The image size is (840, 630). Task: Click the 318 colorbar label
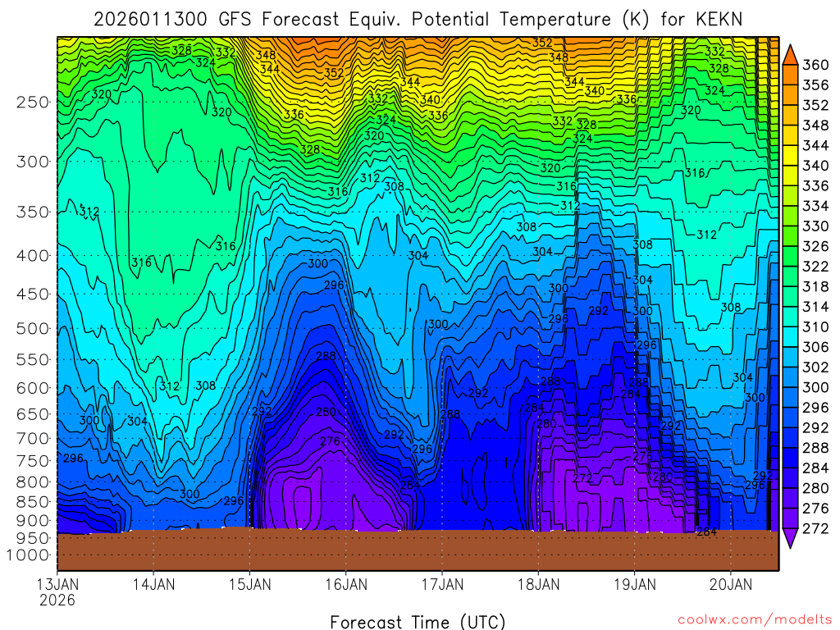coord(815,286)
